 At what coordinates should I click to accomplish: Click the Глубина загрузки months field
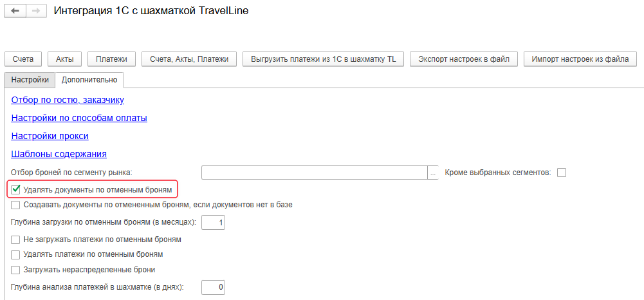(213, 223)
